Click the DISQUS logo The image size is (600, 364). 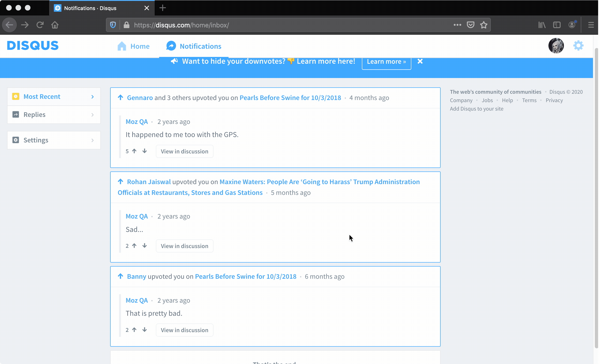pyautogui.click(x=33, y=45)
